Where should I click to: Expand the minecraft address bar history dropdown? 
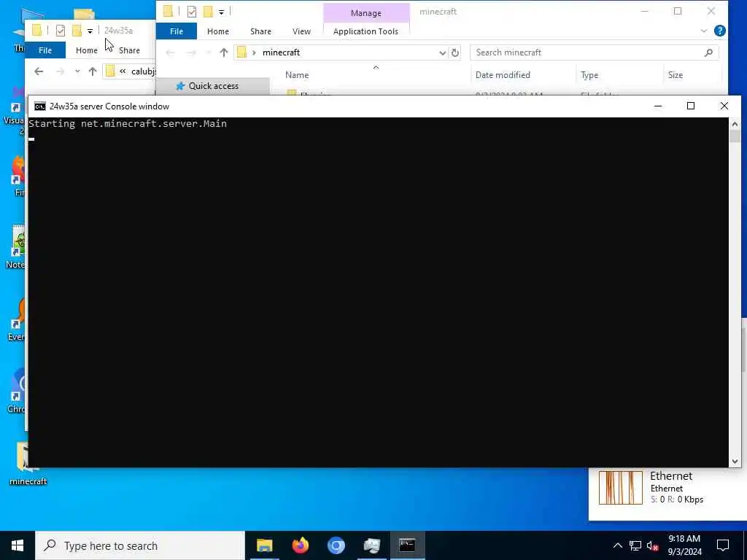point(442,52)
